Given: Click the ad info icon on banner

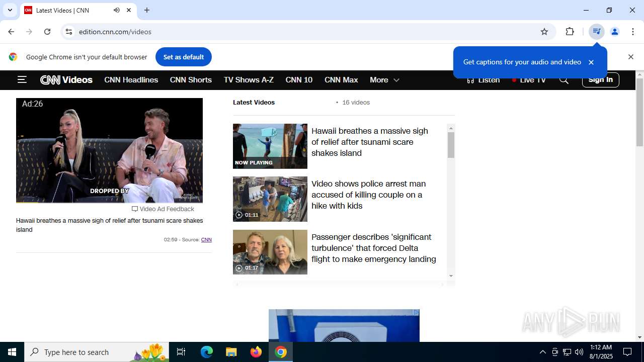Looking at the screenshot, I should [416, 312].
